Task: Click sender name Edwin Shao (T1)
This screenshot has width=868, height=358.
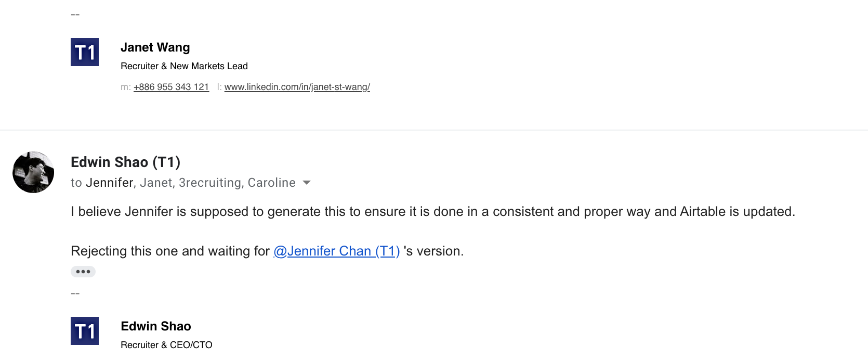Action: click(125, 162)
